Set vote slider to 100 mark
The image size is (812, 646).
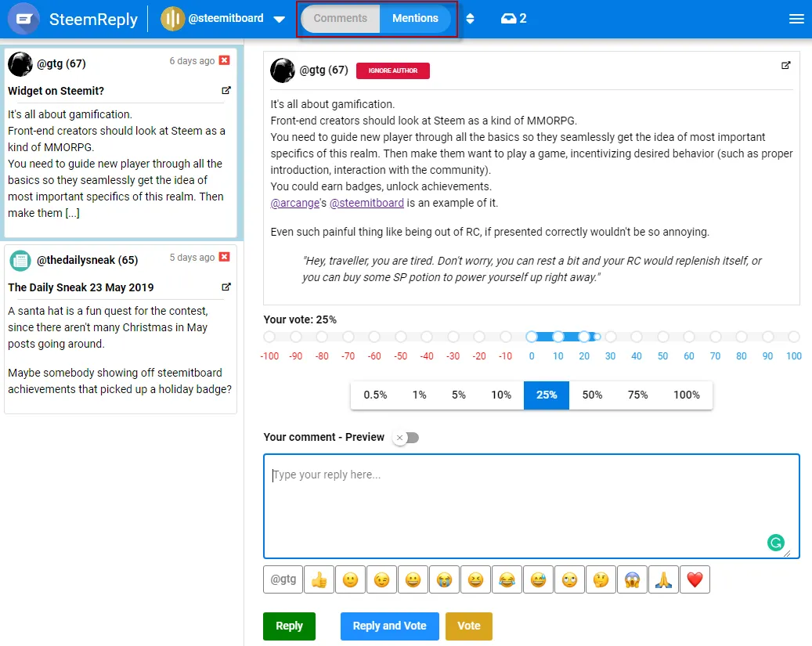pos(794,337)
